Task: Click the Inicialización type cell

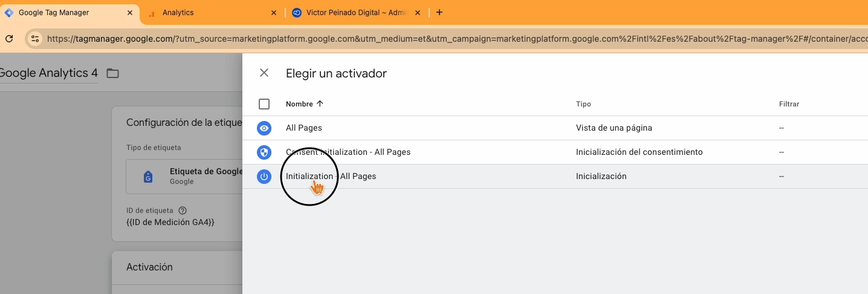Action: (x=601, y=177)
